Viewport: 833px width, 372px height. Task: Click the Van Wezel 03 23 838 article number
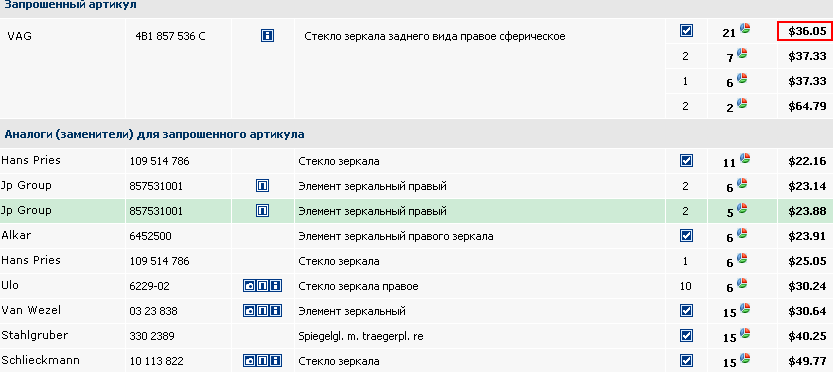tap(153, 311)
